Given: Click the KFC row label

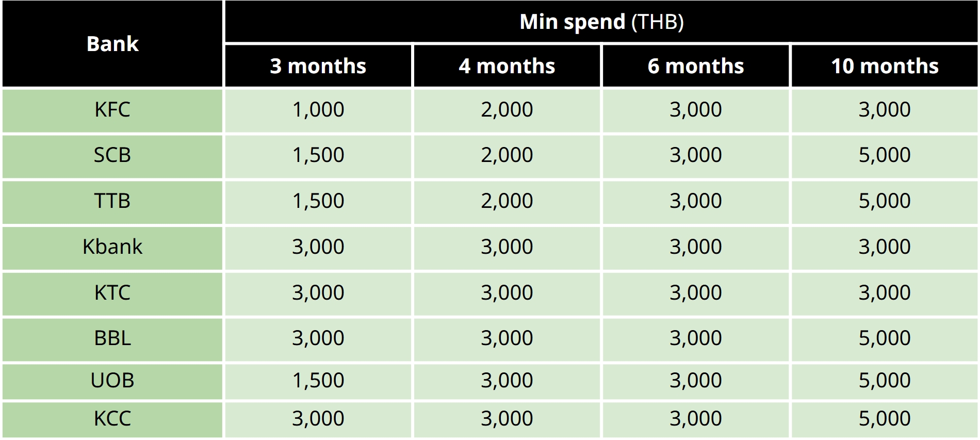Looking at the screenshot, I should 112,109.
